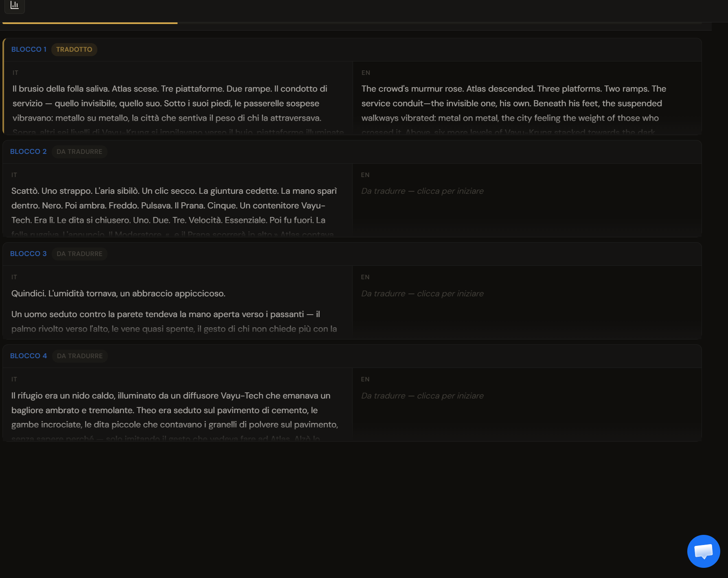Select the BLOCCO 1 header label
The image size is (728, 578).
(29, 49)
